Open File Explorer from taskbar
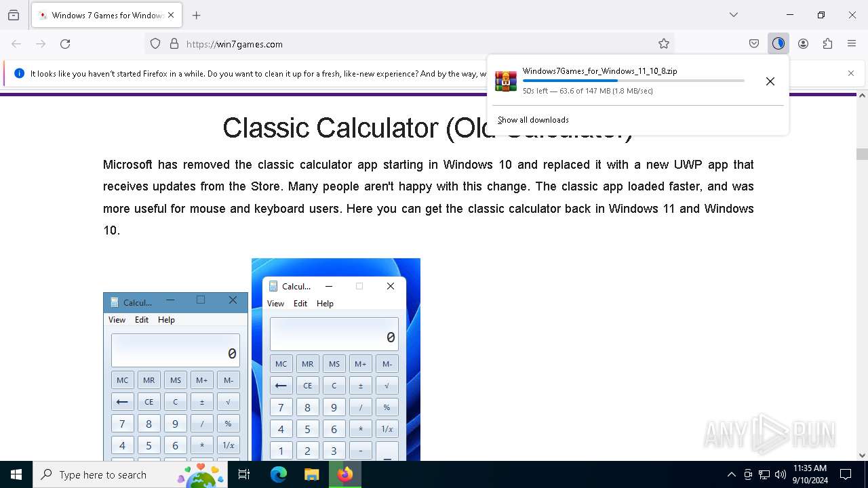Viewport: 868px width, 488px height. [311, 474]
